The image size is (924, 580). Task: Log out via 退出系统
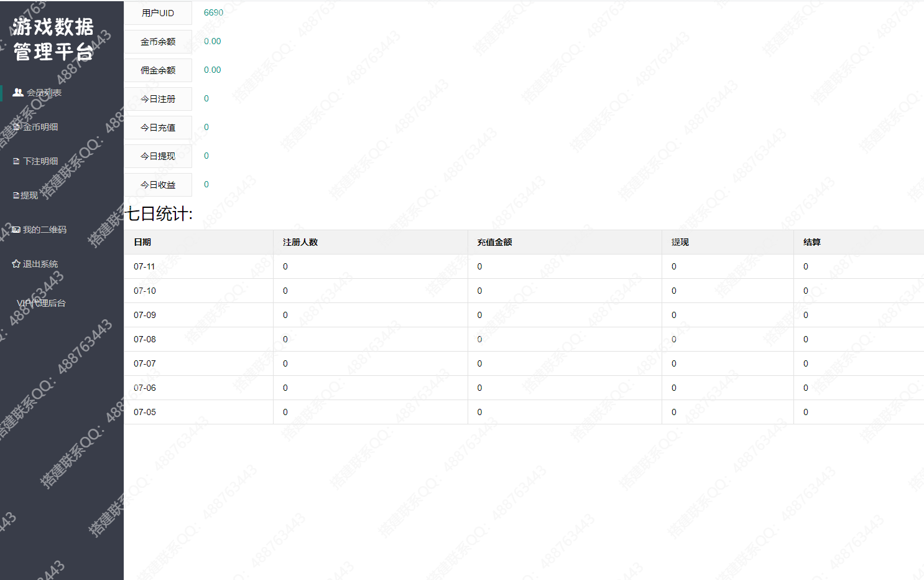40,264
